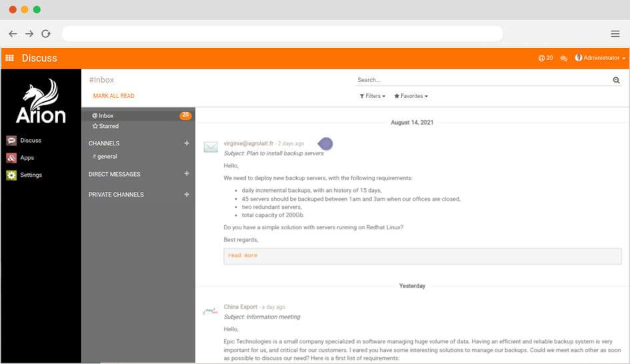
Task: Click the Arion logo
Action: [41, 101]
